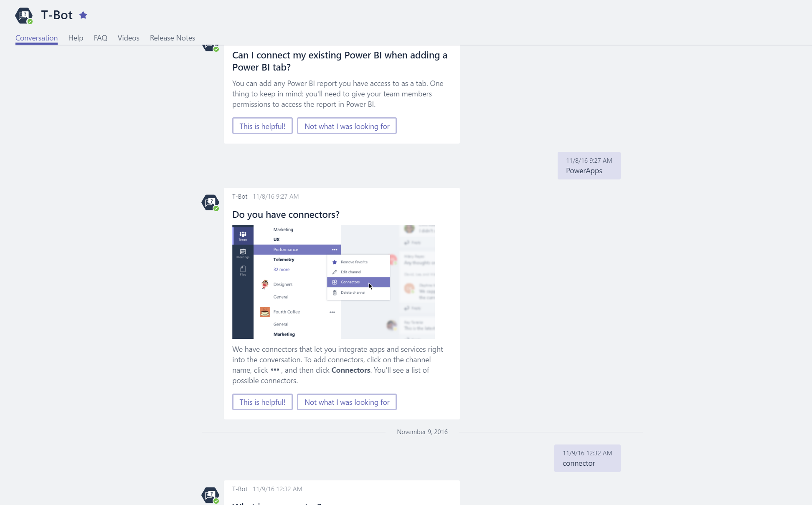Toggle the favorite star next to T-Bot

coord(83,15)
